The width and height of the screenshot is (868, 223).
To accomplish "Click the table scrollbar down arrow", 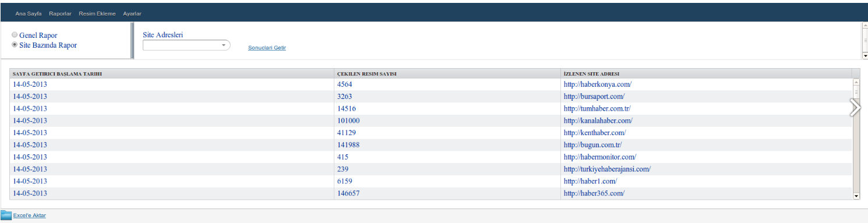I will 856,196.
